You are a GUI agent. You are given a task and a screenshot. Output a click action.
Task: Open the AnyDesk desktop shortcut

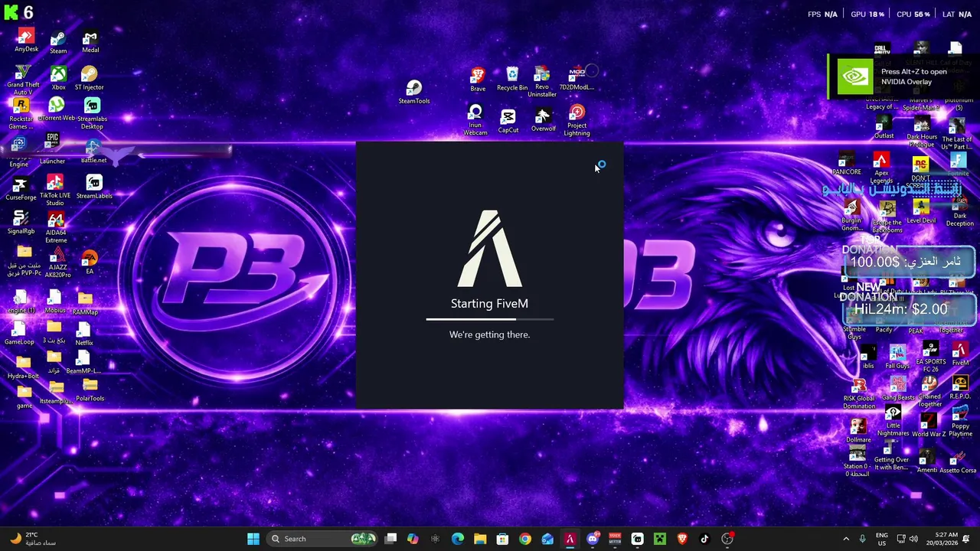pos(26,41)
